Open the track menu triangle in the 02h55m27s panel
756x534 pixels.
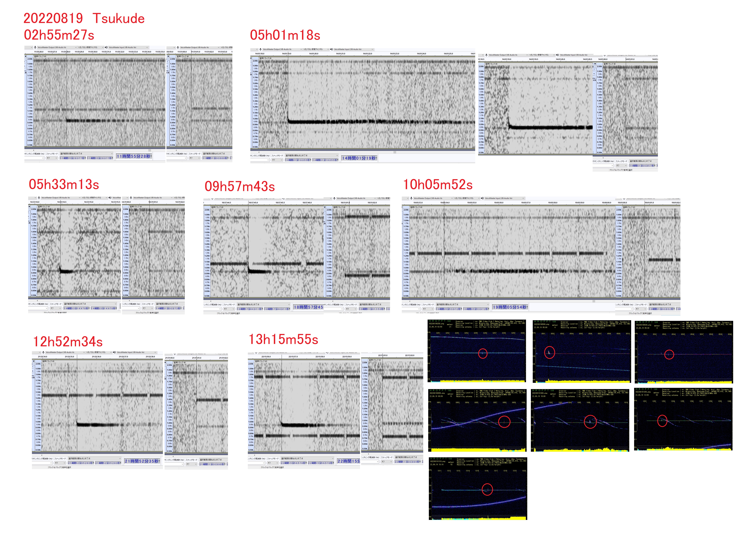click(x=26, y=56)
